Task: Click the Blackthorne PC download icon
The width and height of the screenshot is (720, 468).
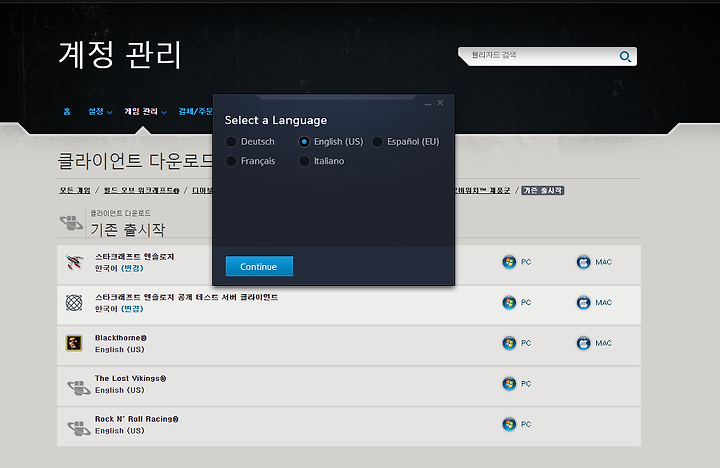Action: pos(509,343)
